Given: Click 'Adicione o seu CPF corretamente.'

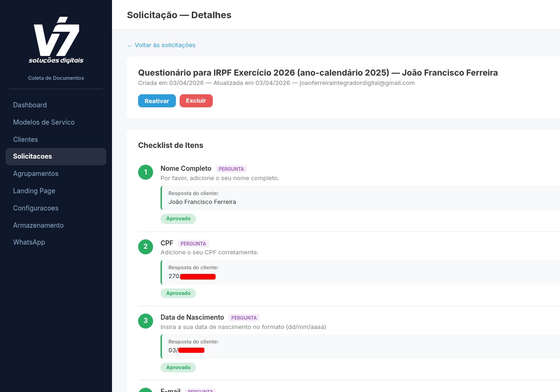Looking at the screenshot, I should click(210, 252).
